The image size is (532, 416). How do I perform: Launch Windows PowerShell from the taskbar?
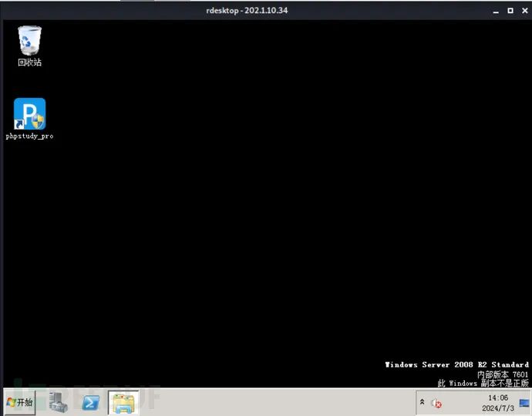(90, 403)
